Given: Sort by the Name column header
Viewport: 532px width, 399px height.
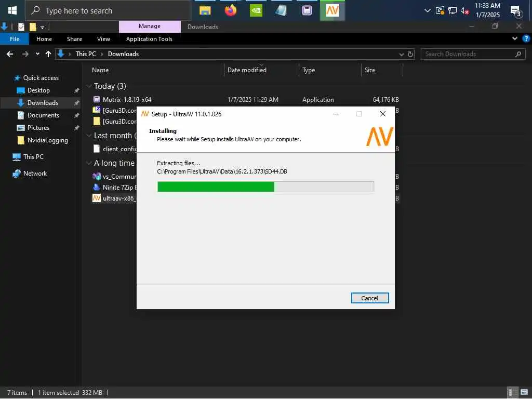Looking at the screenshot, I should click(x=100, y=70).
